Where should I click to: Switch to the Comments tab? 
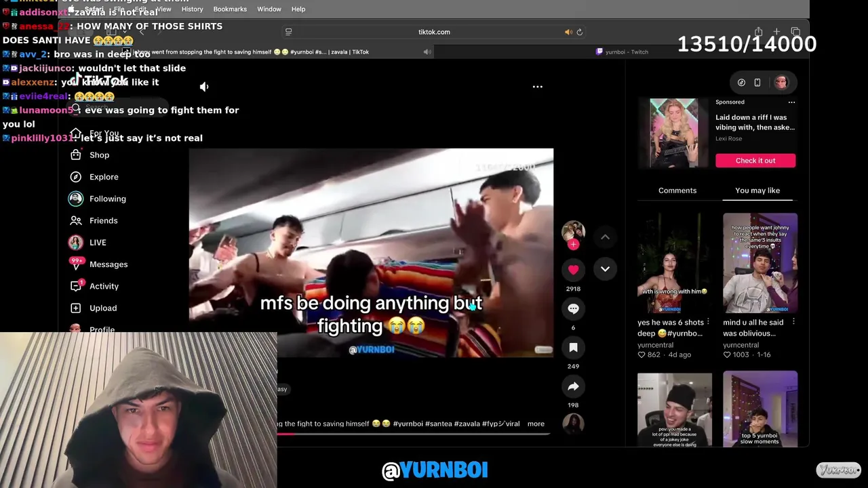point(677,190)
